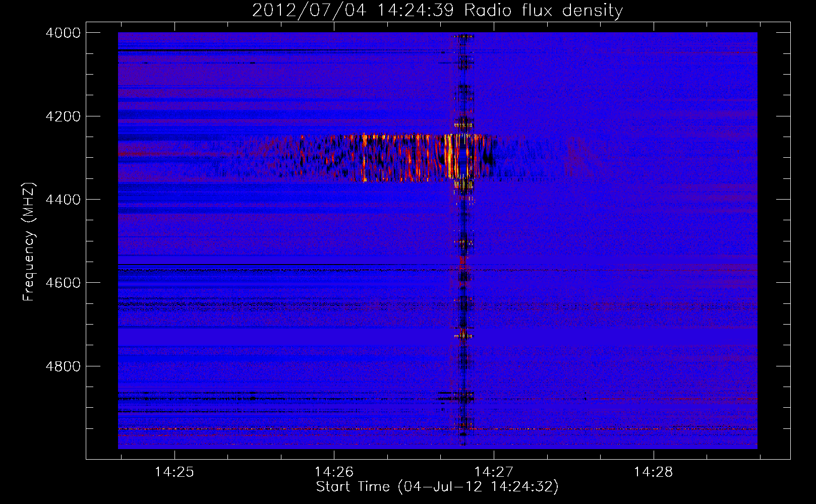Click the '4600' frequency tick label
This screenshot has height=504, width=816.
click(x=63, y=283)
